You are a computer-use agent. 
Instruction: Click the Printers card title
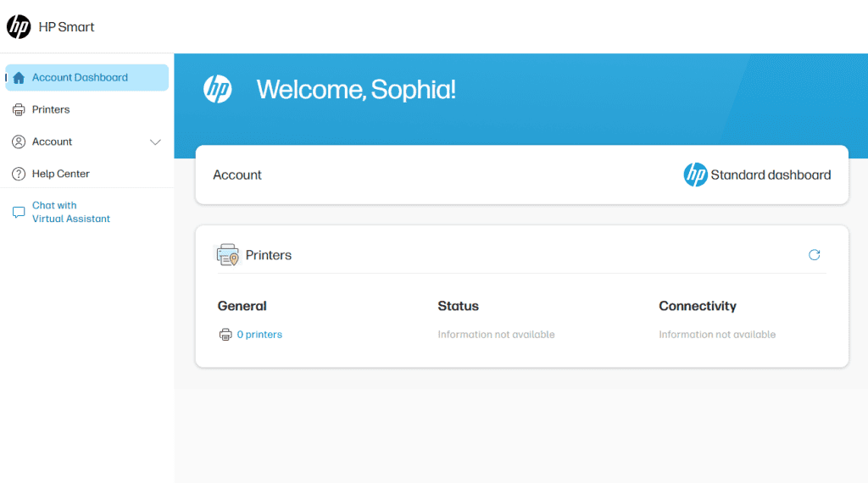pyautogui.click(x=269, y=255)
